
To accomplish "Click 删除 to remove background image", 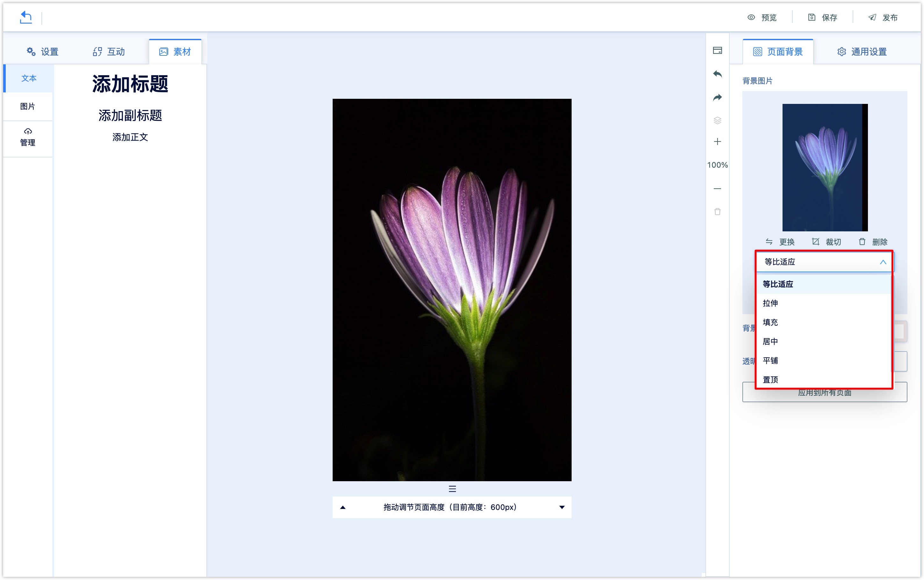I will [x=873, y=242].
